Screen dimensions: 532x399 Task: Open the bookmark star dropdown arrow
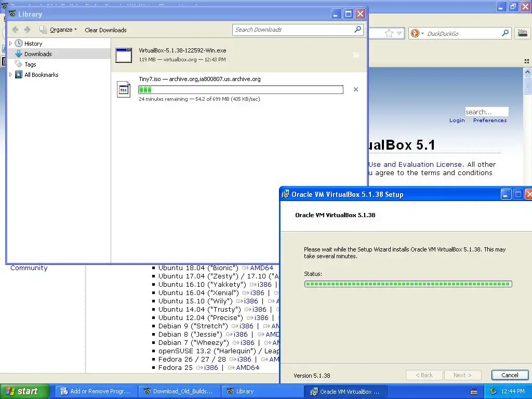coord(400,33)
